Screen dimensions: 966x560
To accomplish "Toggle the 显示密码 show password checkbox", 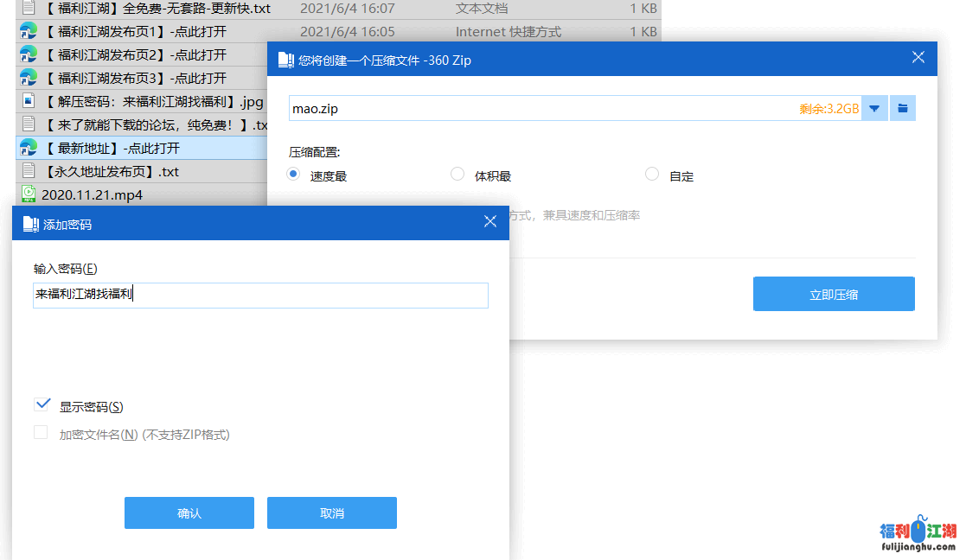I will 42,405.
